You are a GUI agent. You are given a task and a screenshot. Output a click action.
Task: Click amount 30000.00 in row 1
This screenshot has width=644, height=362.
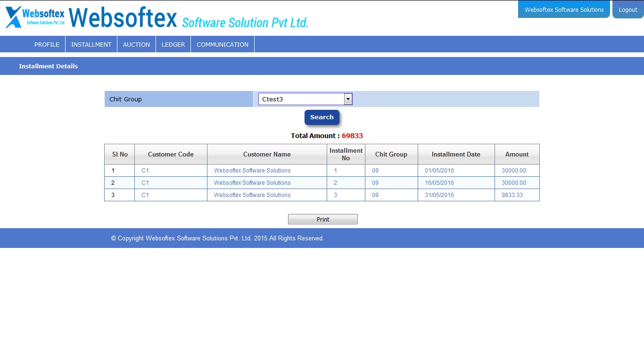pos(514,171)
